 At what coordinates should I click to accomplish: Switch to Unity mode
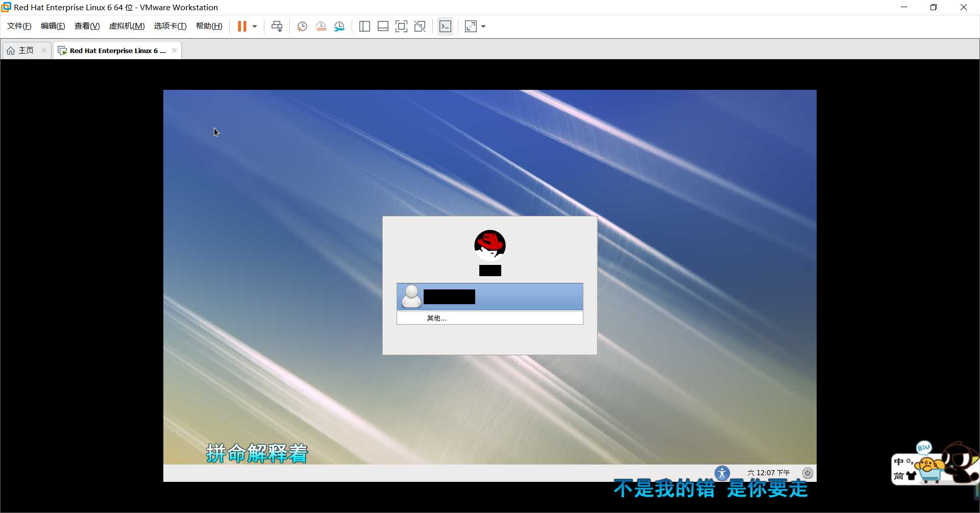pyautogui.click(x=420, y=27)
